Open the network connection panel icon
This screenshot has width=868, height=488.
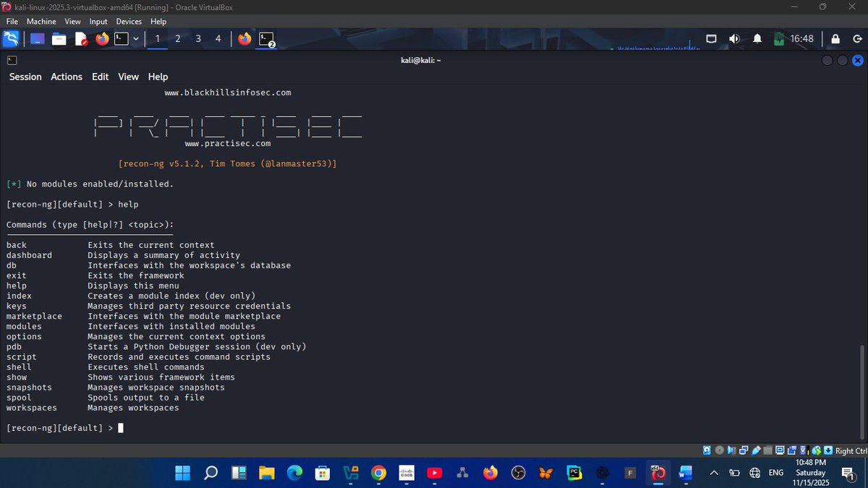point(712,39)
